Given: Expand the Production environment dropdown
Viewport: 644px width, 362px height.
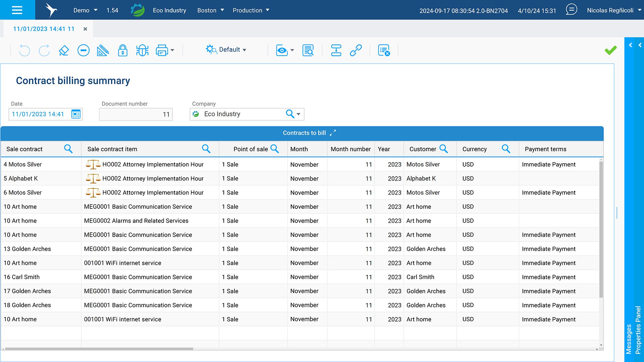Looking at the screenshot, I should 251,10.
